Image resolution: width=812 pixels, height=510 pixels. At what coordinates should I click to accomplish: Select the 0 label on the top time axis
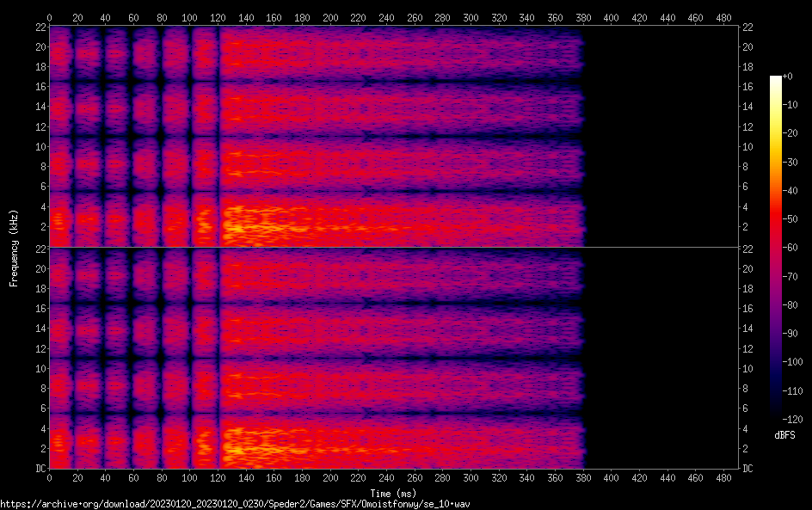(x=49, y=16)
